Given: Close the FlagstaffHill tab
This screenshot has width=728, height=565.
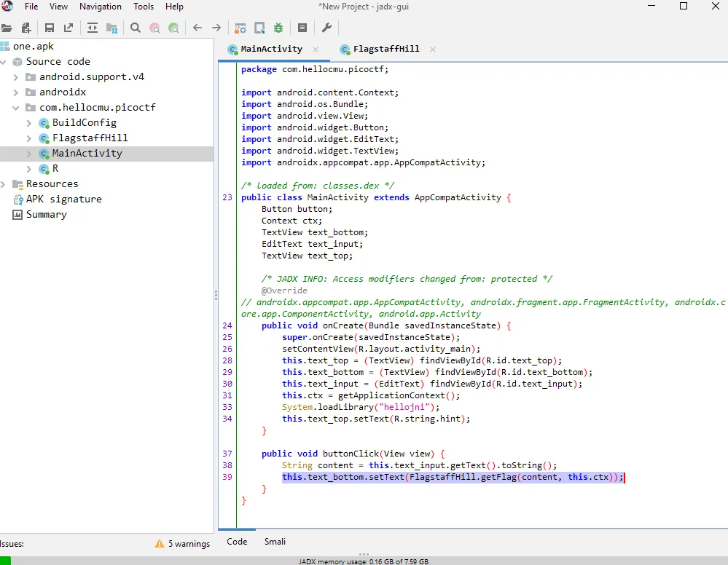Looking at the screenshot, I should pos(433,50).
